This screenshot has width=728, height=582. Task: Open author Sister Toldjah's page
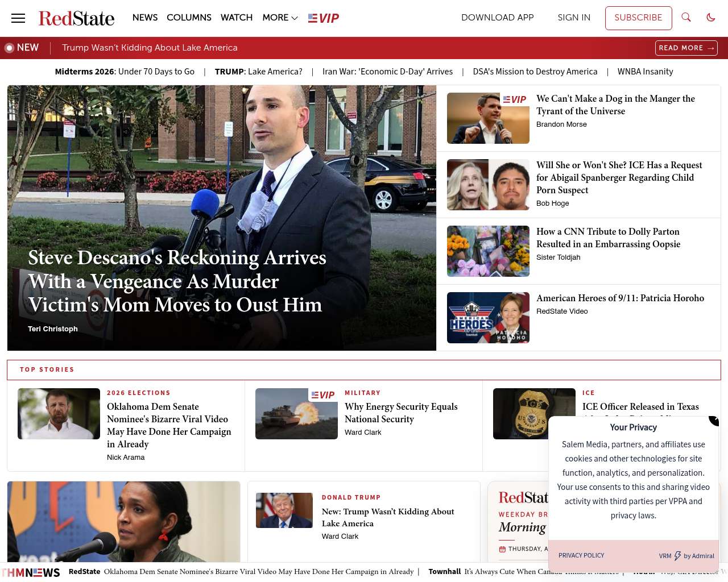(x=559, y=257)
